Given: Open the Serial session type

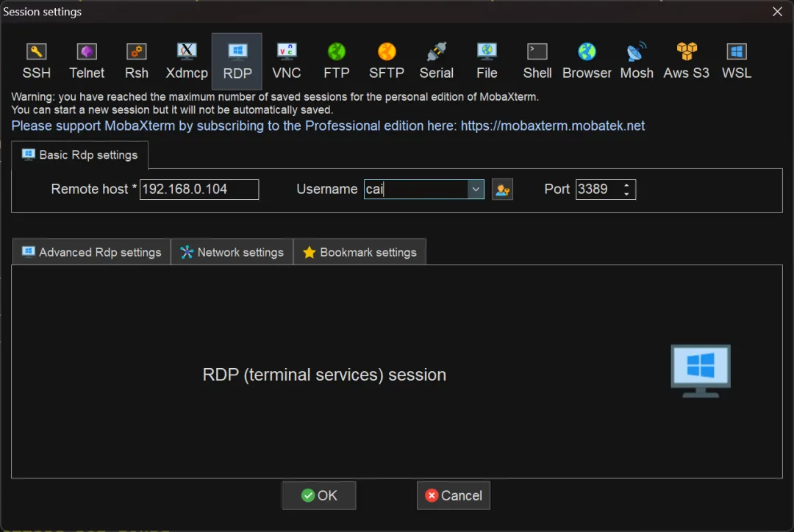Looking at the screenshot, I should (437, 61).
